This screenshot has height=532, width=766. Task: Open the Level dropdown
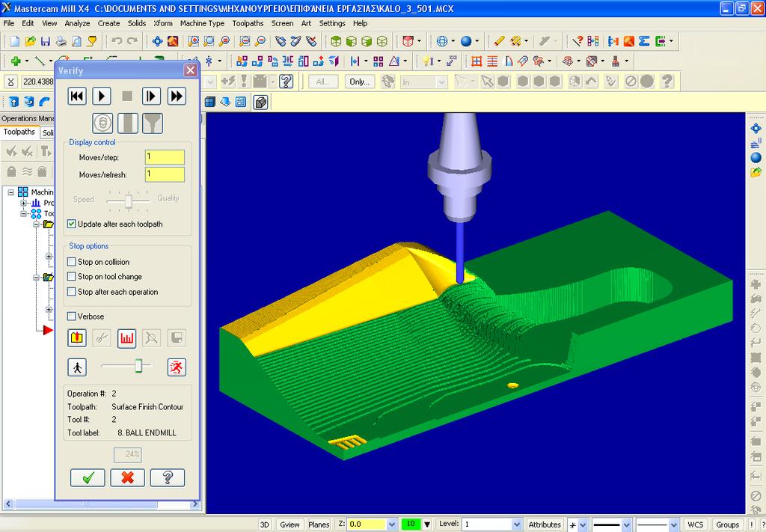pos(517,525)
